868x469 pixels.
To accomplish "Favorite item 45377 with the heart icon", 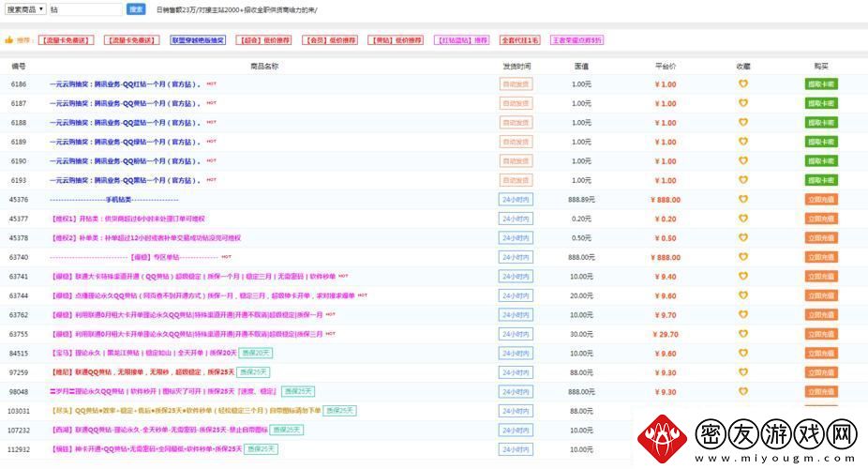I will (743, 219).
